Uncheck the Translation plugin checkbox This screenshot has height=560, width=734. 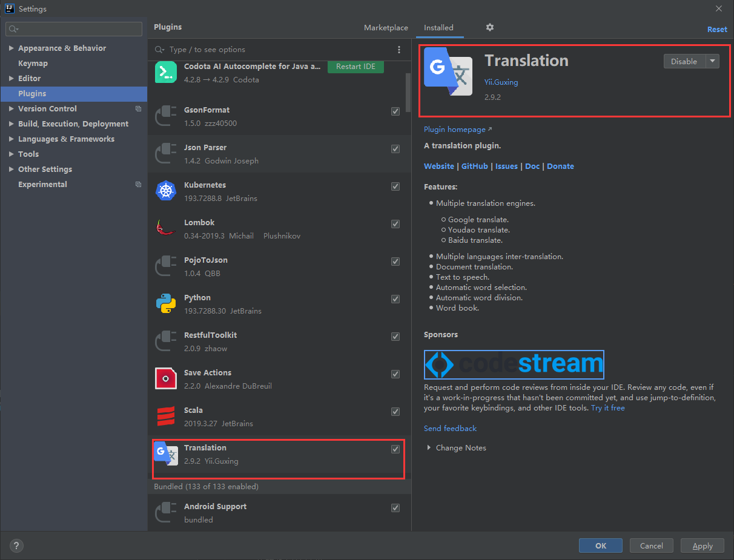click(x=395, y=449)
